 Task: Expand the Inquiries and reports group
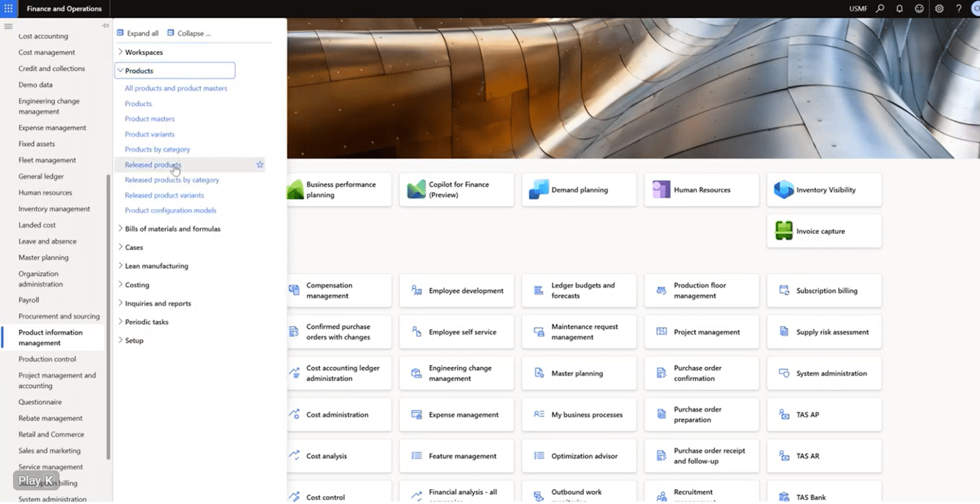click(x=121, y=303)
